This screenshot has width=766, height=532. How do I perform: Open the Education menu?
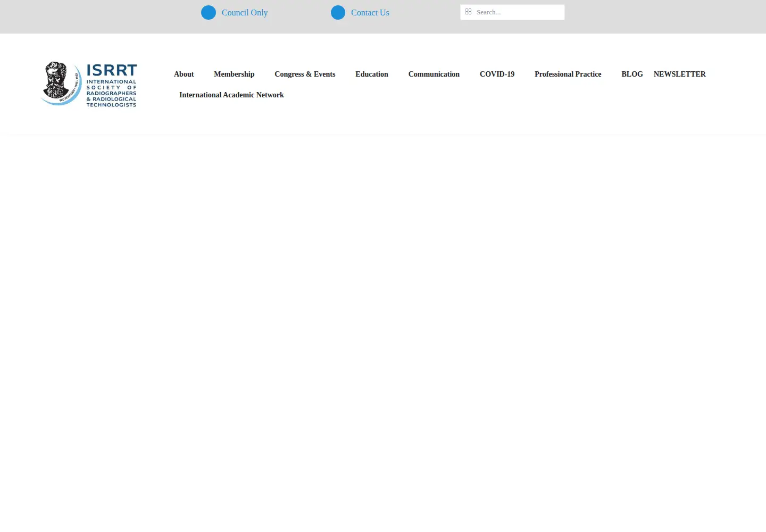pos(372,74)
